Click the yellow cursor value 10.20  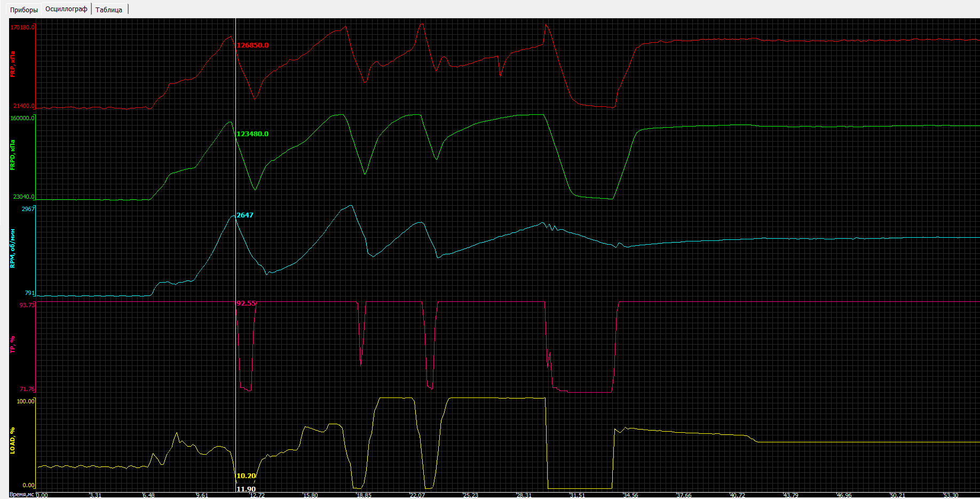pyautogui.click(x=246, y=476)
